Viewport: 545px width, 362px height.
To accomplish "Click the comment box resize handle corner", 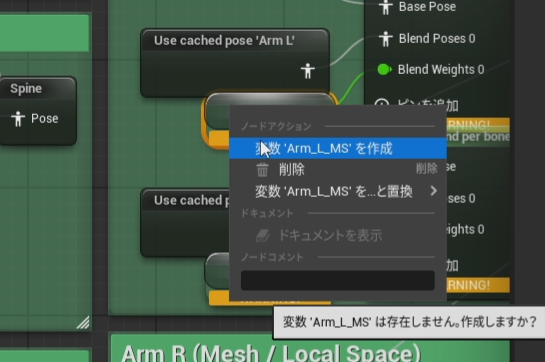I will coord(83,322).
